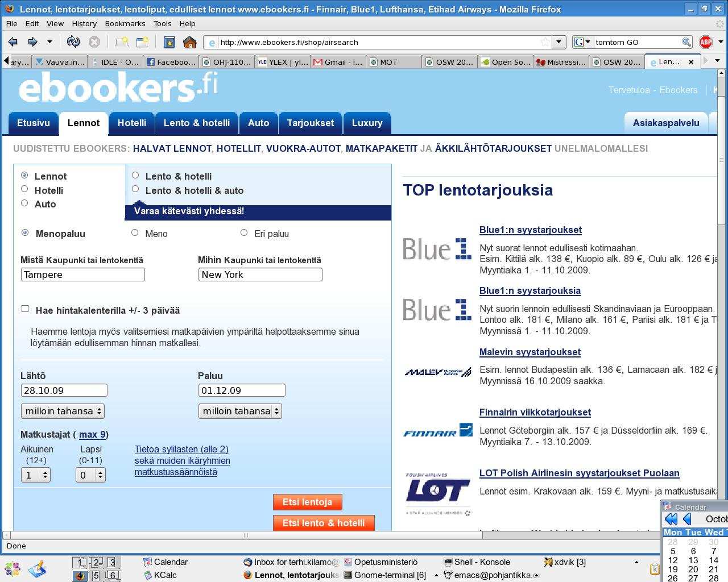
Task: Open departure time 'milloin tahansa' dropdown
Action: coord(63,411)
